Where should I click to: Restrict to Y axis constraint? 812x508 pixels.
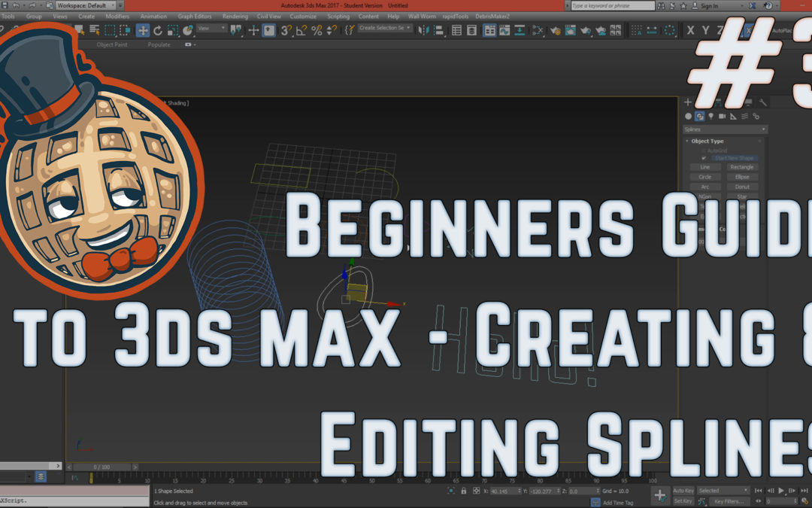[704, 31]
